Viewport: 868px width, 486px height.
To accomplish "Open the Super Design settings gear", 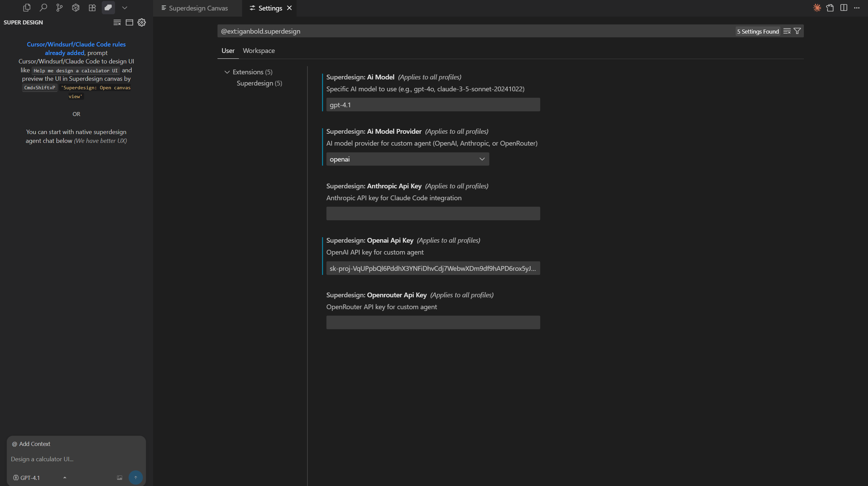I will (141, 22).
